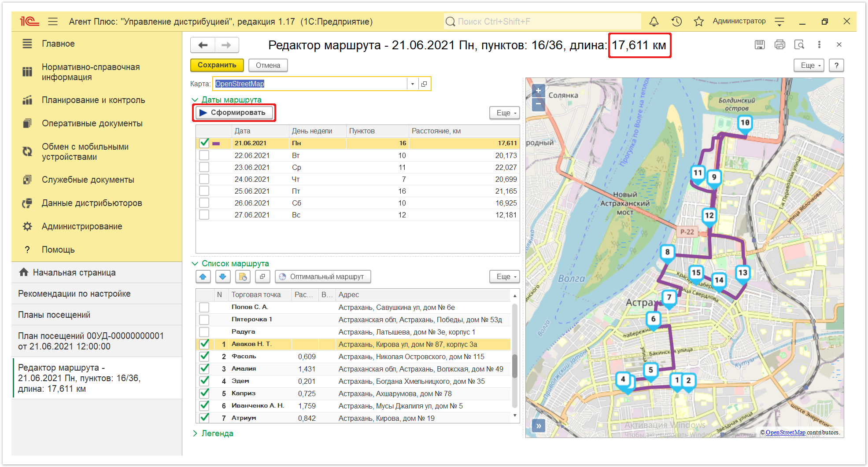Image resolution: width=868 pixels, height=467 pixels.
Task: Open Обмен с мобильными устройствами section
Action: [85, 152]
